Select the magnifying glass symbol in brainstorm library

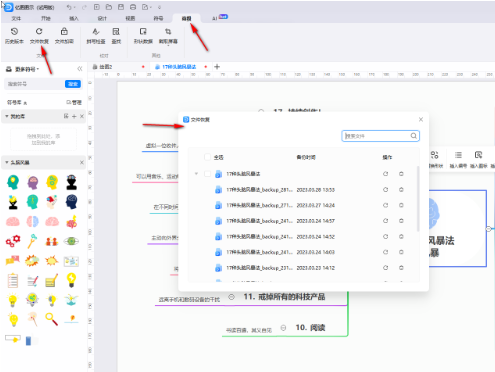tap(52, 319)
